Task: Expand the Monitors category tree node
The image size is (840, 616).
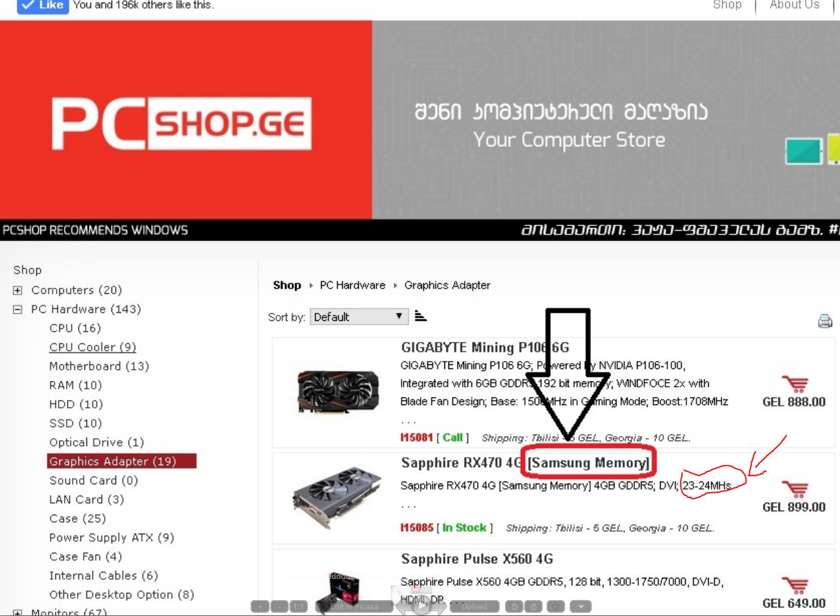Action: (x=18, y=613)
